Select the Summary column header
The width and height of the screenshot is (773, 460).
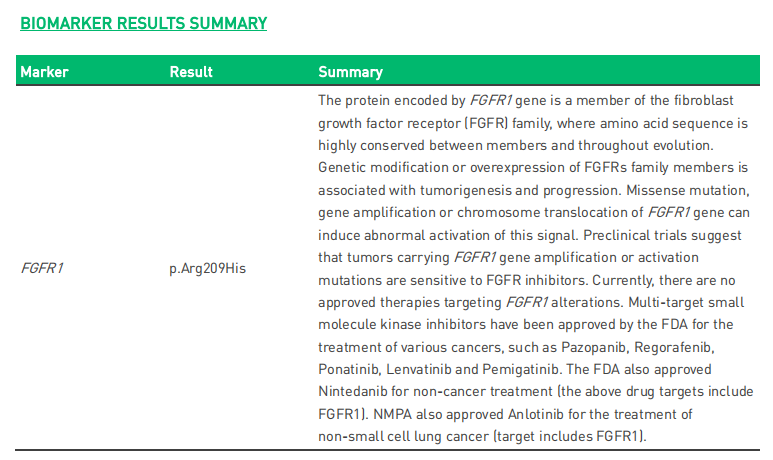pyautogui.click(x=351, y=72)
